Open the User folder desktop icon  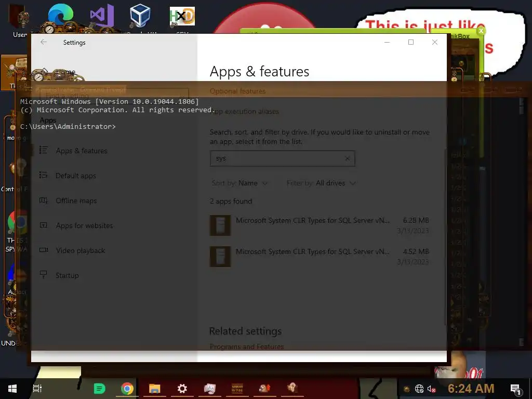point(20,20)
